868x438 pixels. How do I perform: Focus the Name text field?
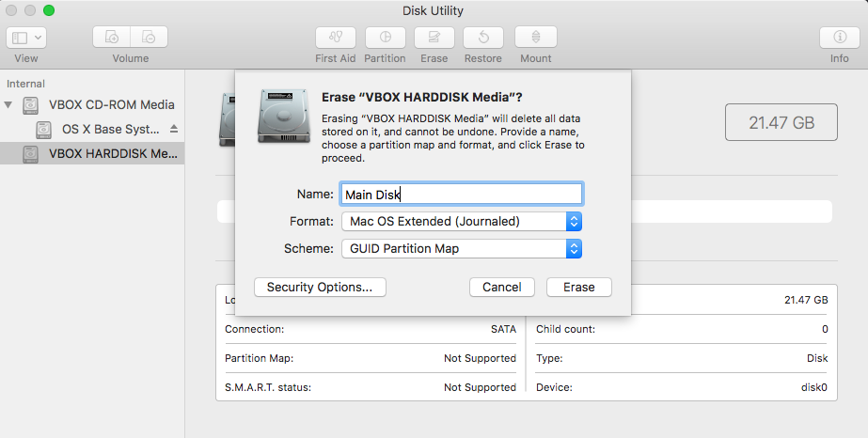pyautogui.click(x=462, y=195)
